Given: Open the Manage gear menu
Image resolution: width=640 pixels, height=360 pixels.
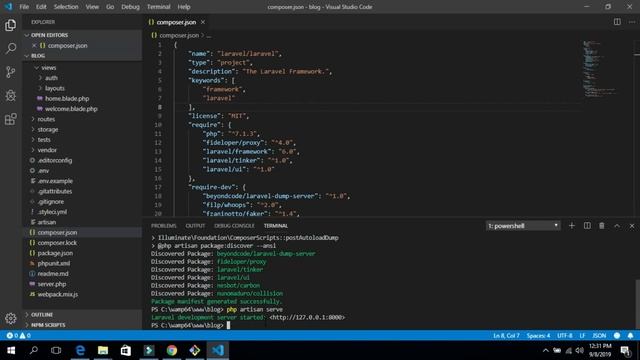Looking at the screenshot, I should [11, 318].
